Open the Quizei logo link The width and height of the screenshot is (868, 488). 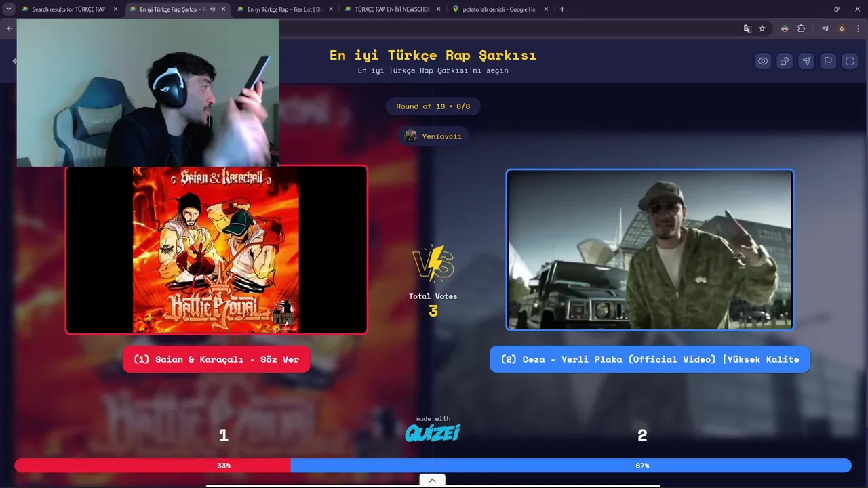click(433, 432)
